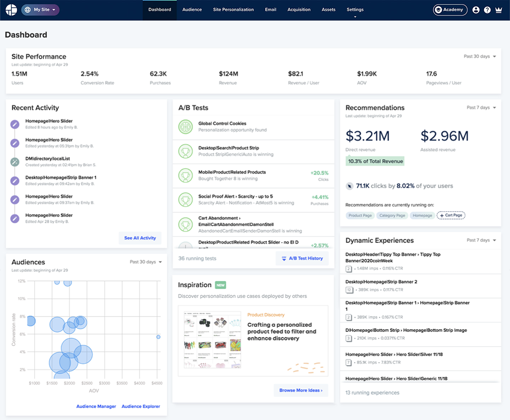Expand Site Performance Past 30 days dropdown
510x420 pixels.
[480, 56]
